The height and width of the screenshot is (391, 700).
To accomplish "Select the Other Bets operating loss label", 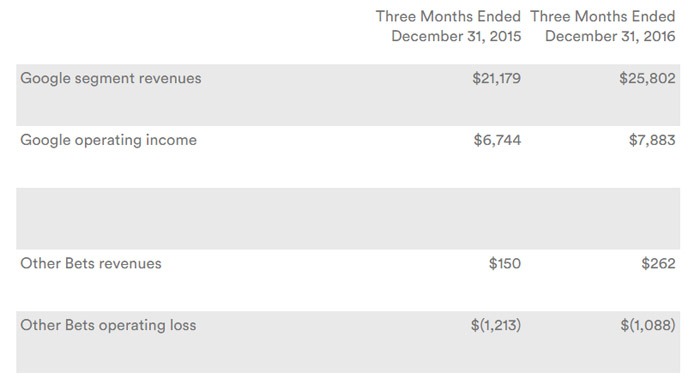I will pos(108,325).
